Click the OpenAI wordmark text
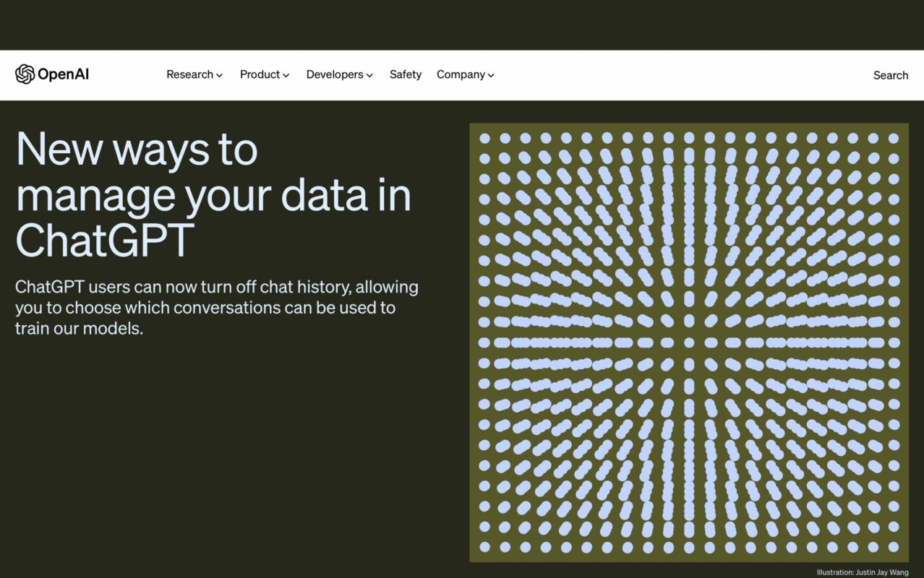This screenshot has height=578, width=924. pyautogui.click(x=63, y=74)
